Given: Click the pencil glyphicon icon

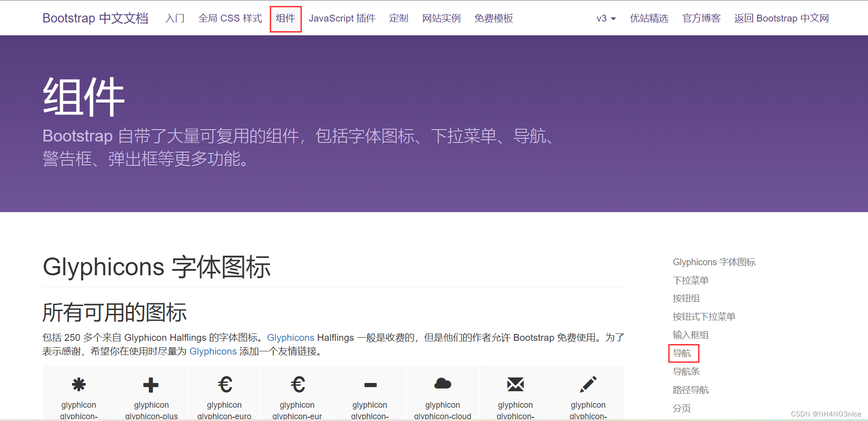Looking at the screenshot, I should [588, 384].
